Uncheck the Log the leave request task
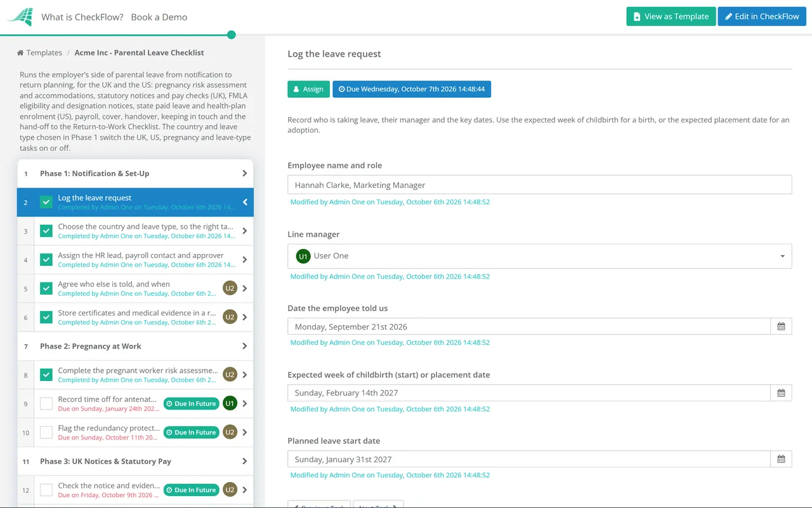Image resolution: width=812 pixels, height=508 pixels. (46, 202)
